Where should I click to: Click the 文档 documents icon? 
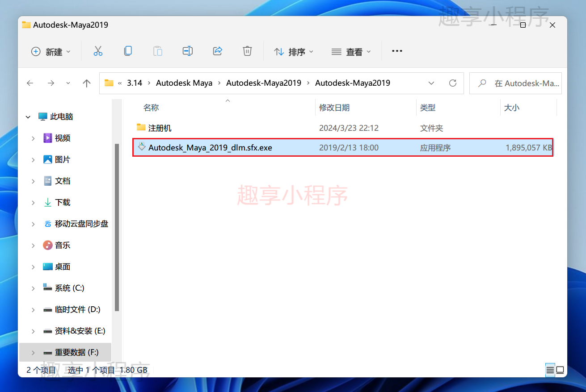coord(48,181)
